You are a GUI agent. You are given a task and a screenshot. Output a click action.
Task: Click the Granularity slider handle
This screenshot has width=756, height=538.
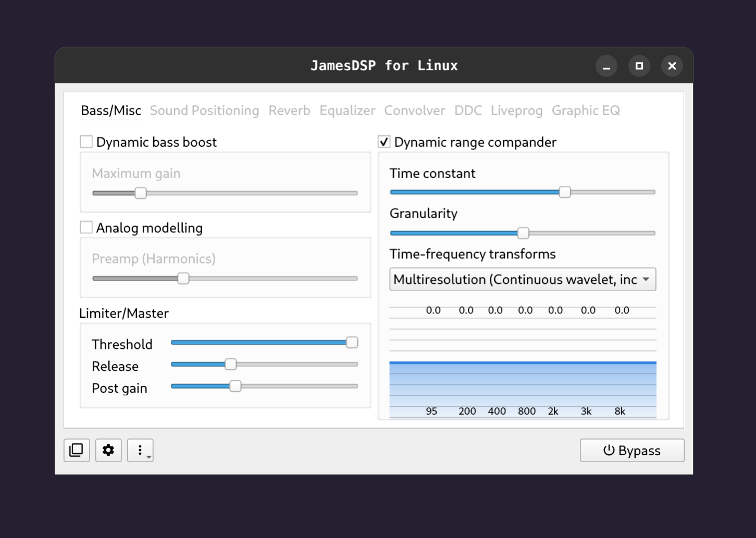pos(523,233)
